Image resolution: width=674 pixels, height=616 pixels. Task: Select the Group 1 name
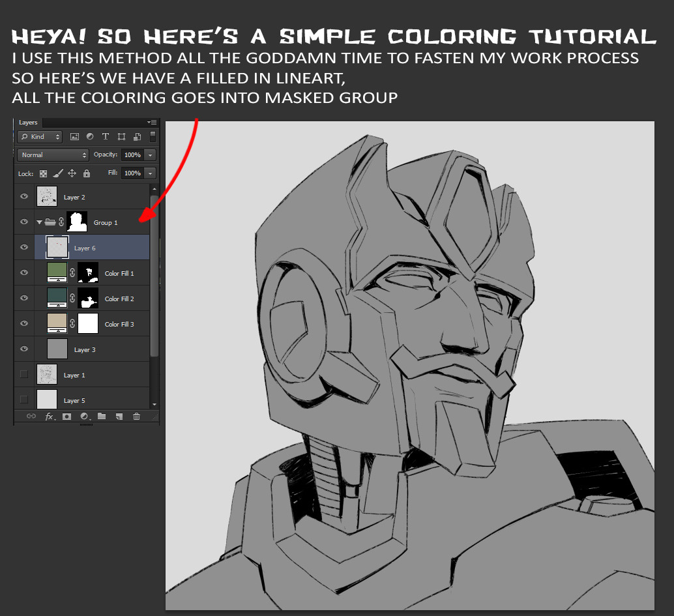pyautogui.click(x=106, y=223)
